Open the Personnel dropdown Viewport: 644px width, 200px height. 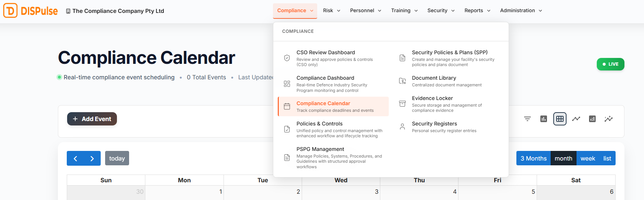(366, 10)
